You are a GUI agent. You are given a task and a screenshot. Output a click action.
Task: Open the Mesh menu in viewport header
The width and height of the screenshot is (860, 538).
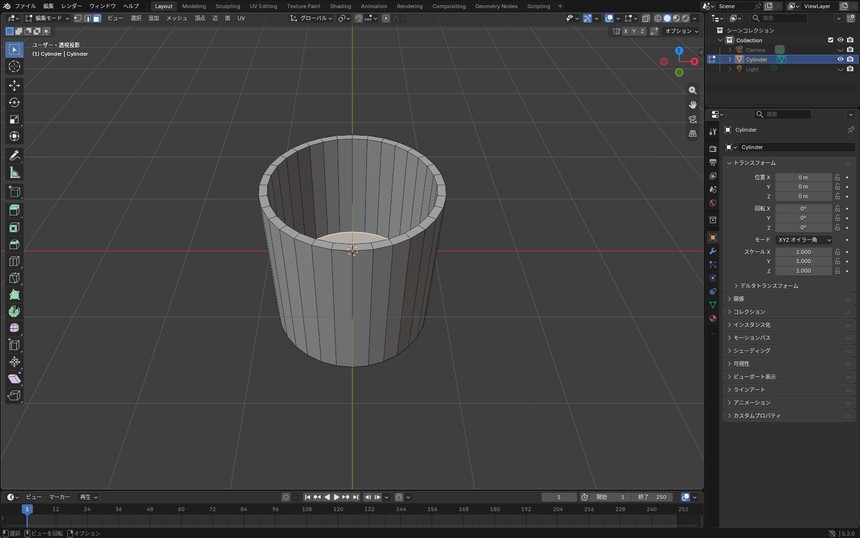pyautogui.click(x=177, y=18)
